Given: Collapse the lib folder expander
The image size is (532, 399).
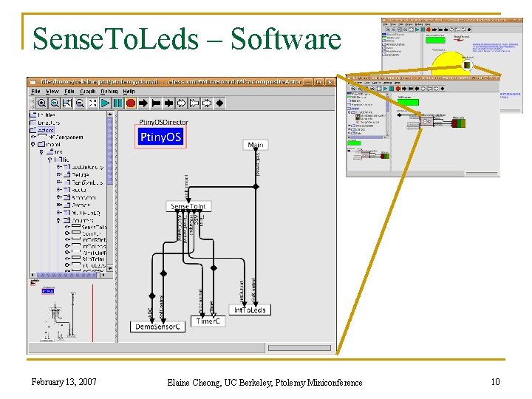Looking at the screenshot, I should point(50,160).
